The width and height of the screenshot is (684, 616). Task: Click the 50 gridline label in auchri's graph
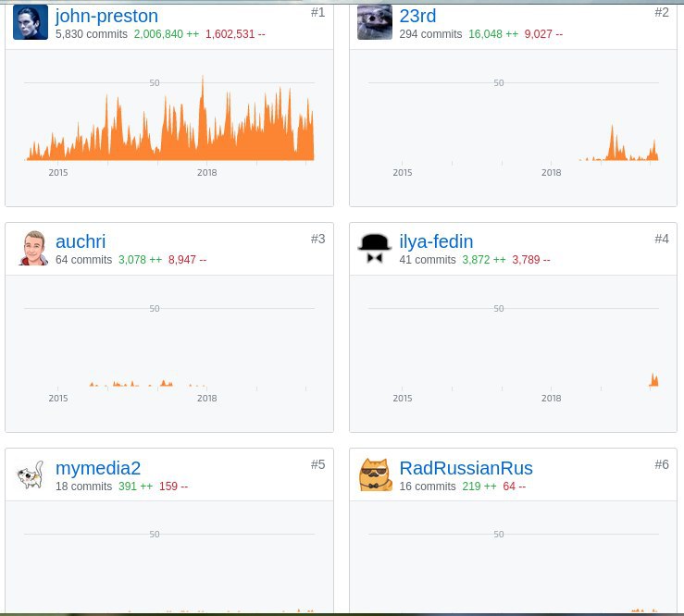[x=155, y=309]
